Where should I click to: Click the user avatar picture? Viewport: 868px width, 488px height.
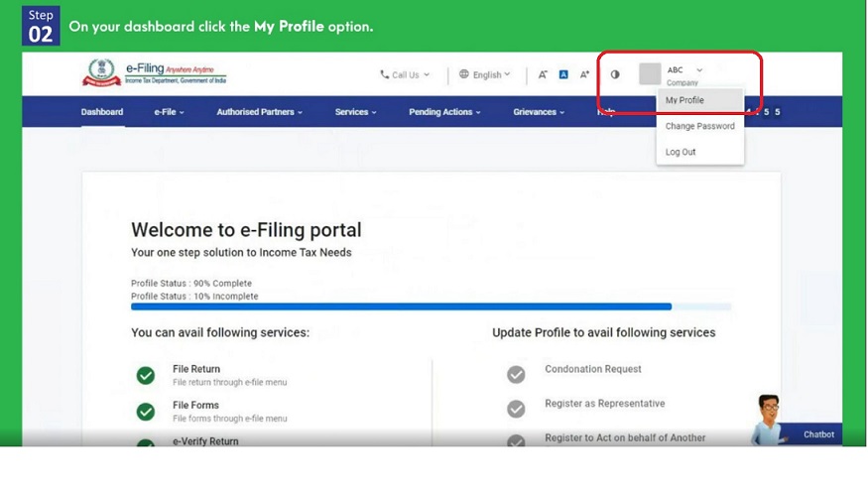tap(650, 74)
